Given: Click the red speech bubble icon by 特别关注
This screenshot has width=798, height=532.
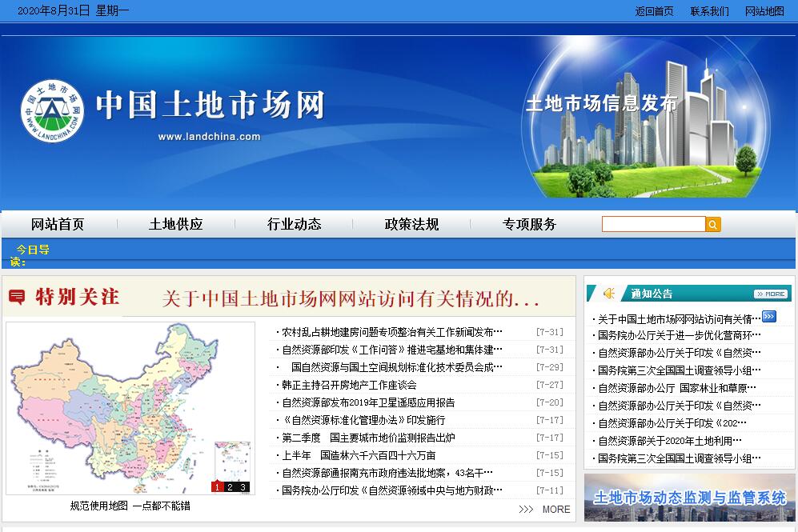Looking at the screenshot, I should 16,298.
